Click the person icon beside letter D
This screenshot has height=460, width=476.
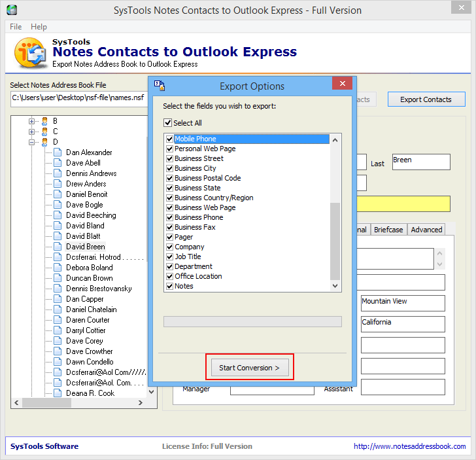coord(44,142)
